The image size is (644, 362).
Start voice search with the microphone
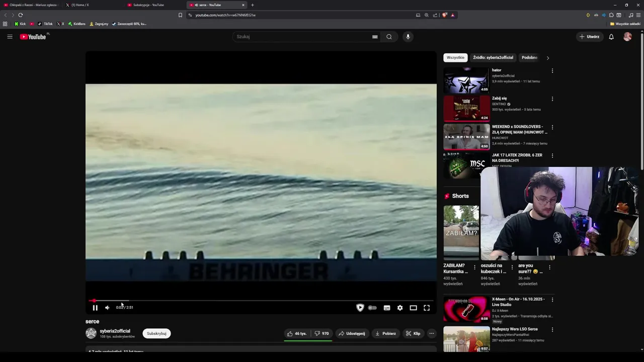[x=408, y=37]
